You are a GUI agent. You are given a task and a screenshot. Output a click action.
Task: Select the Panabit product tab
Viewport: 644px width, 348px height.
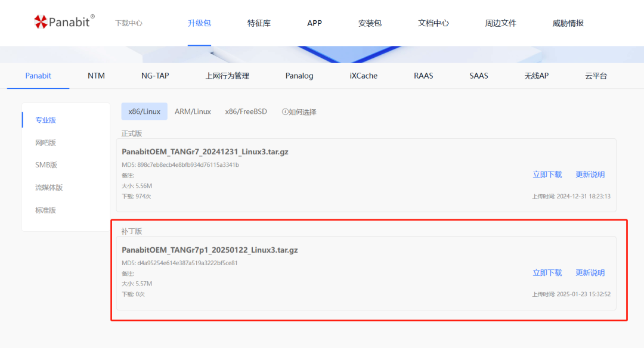coord(38,76)
